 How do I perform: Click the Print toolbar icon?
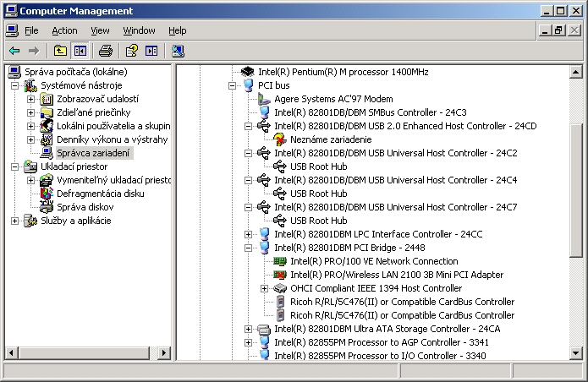tap(106, 51)
